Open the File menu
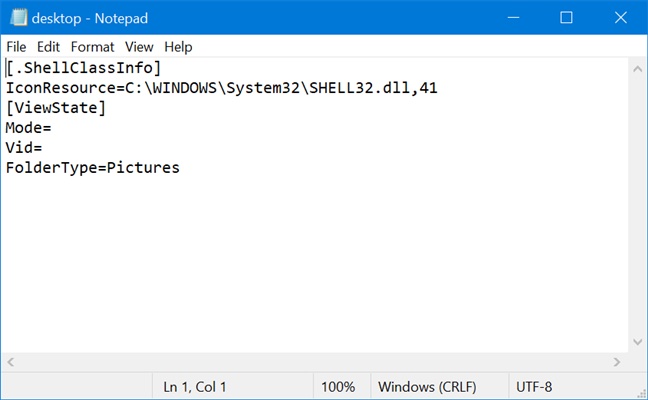 [x=16, y=47]
